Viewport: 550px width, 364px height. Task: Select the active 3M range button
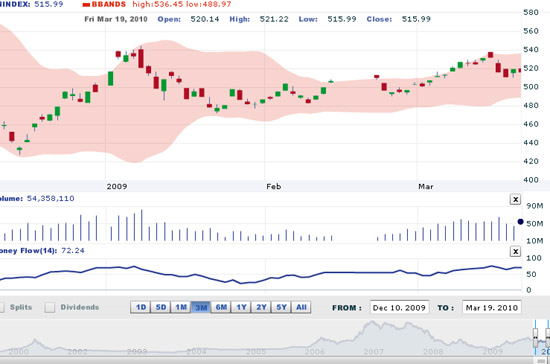pos(201,308)
